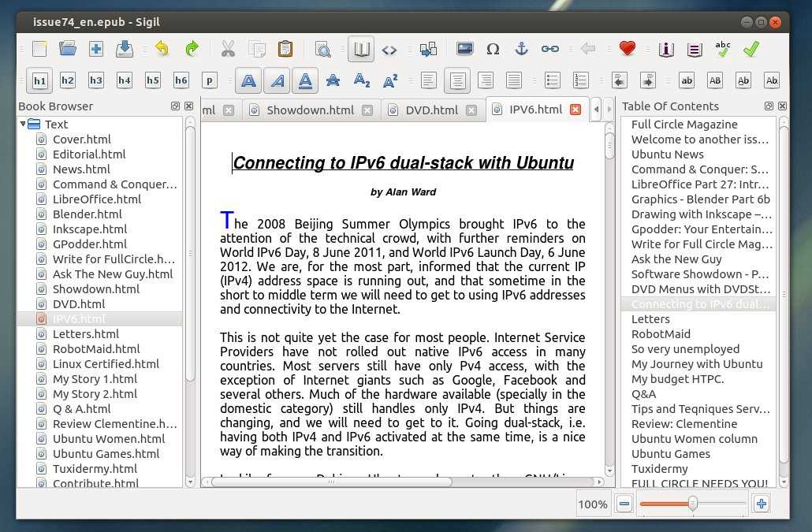Viewport: 812px width, 532px height.
Task: Close the IPV6.html tab
Action: click(x=575, y=110)
